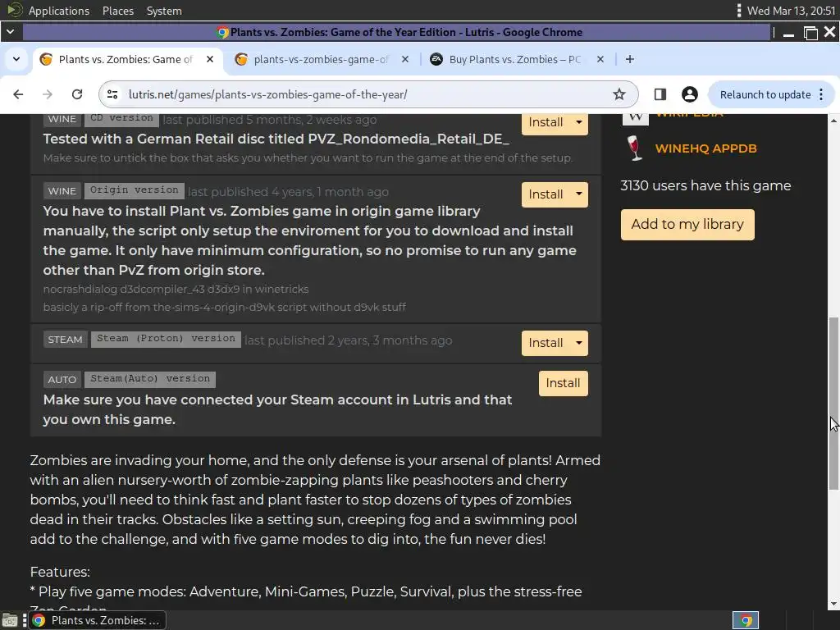Expand the Steam Proton Install dropdown arrow
Viewport: 840px width, 630px height.
(x=578, y=342)
